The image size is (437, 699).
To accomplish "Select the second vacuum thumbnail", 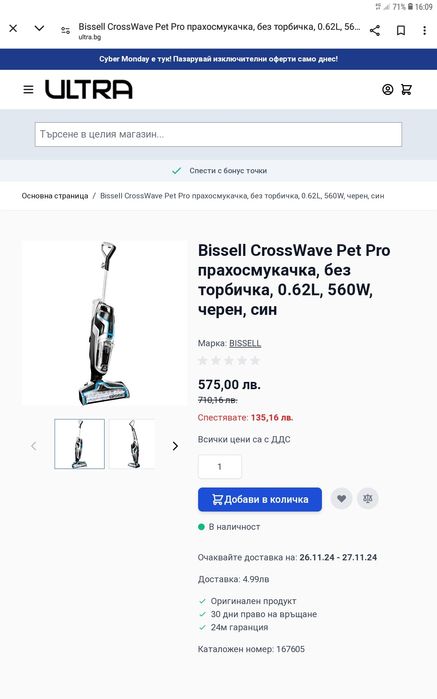I will [132, 444].
